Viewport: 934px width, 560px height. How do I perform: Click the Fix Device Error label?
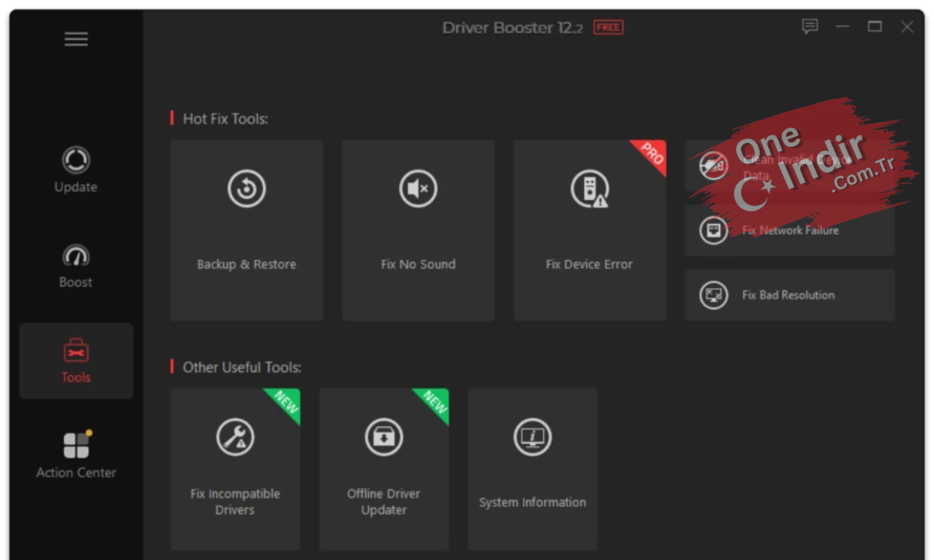point(589,264)
